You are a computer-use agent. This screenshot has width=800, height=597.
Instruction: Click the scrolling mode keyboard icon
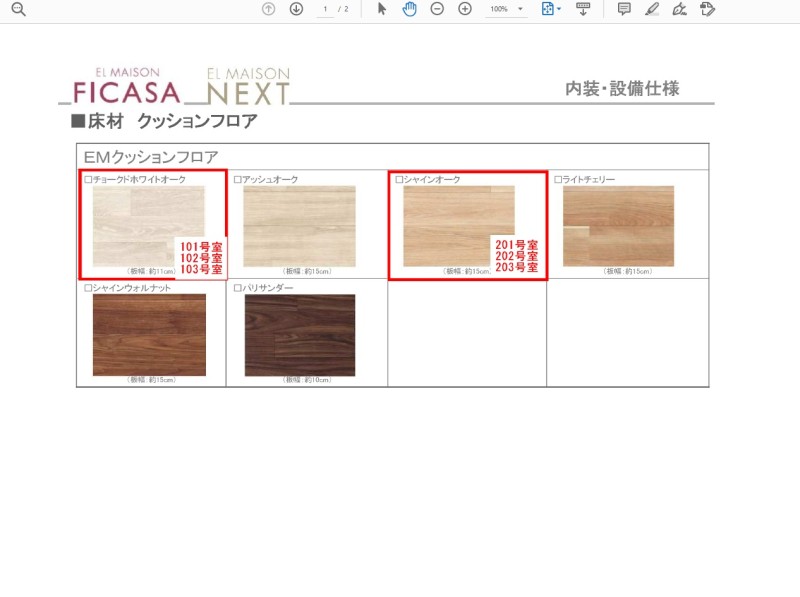(583, 9)
